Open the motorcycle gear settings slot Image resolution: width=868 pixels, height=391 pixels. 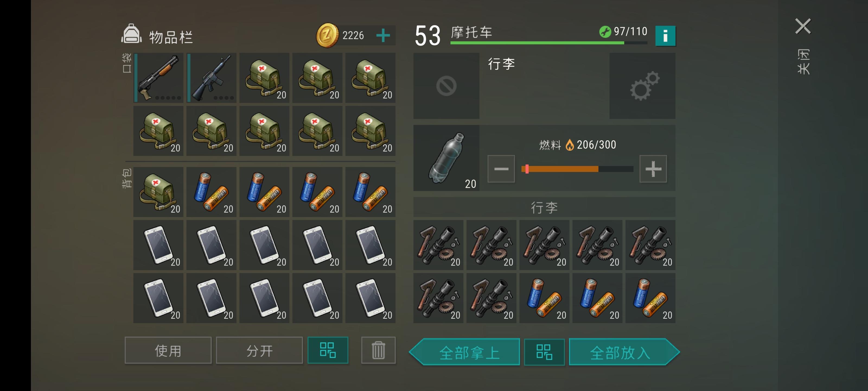pos(642,86)
